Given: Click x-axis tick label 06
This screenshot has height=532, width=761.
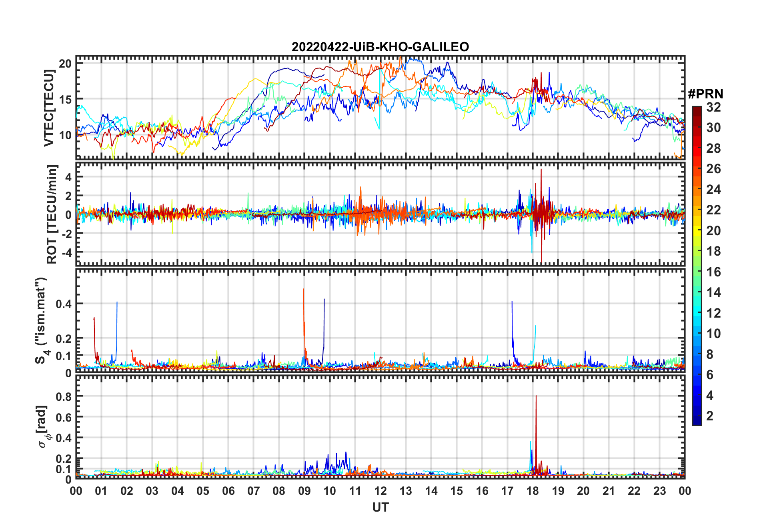Looking at the screenshot, I should (228, 491).
